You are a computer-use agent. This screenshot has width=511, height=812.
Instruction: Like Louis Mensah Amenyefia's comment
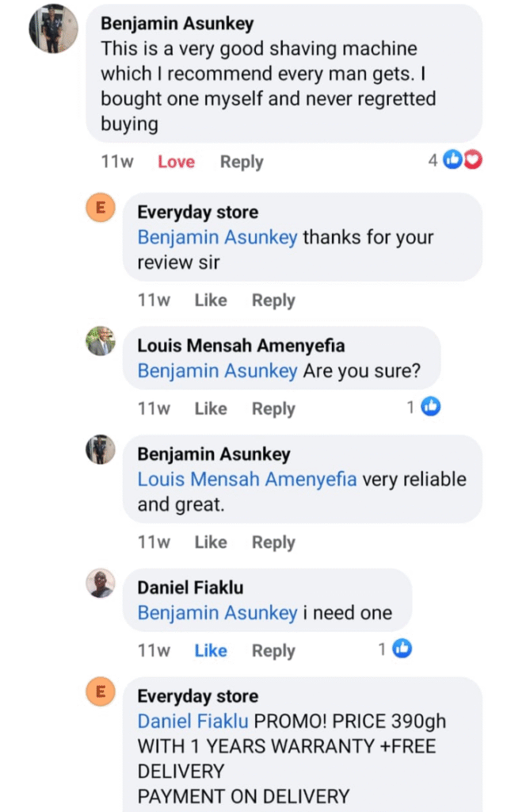pyautogui.click(x=211, y=408)
